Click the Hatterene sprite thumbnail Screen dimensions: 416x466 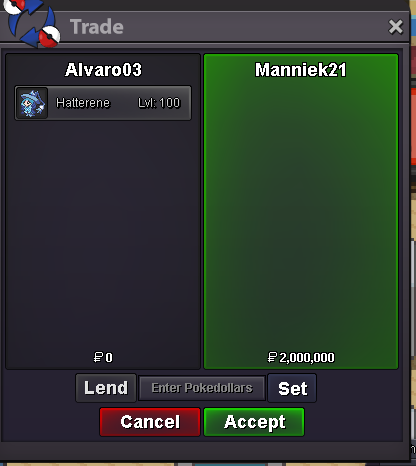pos(32,103)
